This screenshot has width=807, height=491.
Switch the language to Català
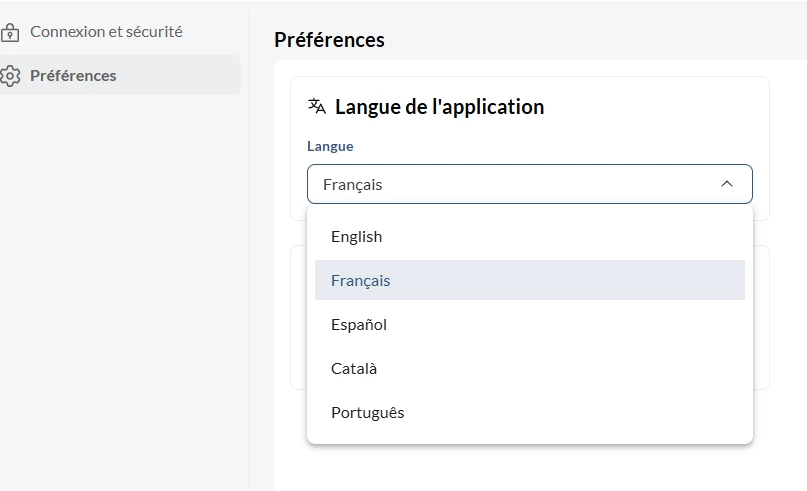tap(354, 369)
